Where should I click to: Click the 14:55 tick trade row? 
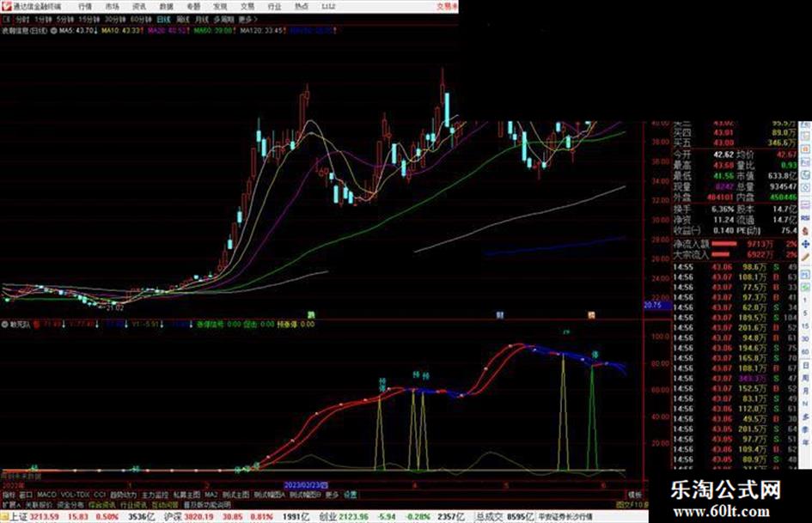click(735, 267)
